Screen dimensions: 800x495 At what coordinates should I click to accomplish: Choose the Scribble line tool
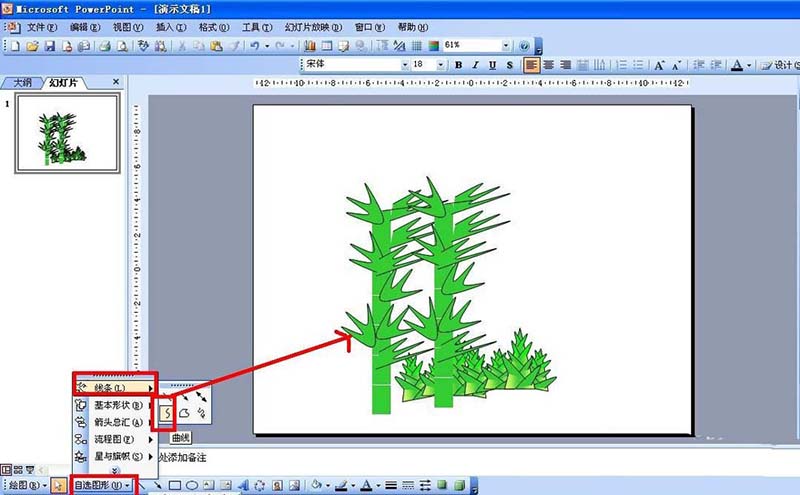click(x=202, y=413)
